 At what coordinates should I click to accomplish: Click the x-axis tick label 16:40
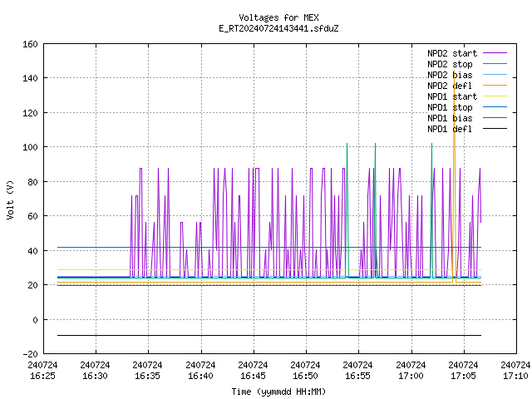pyautogui.click(x=200, y=376)
